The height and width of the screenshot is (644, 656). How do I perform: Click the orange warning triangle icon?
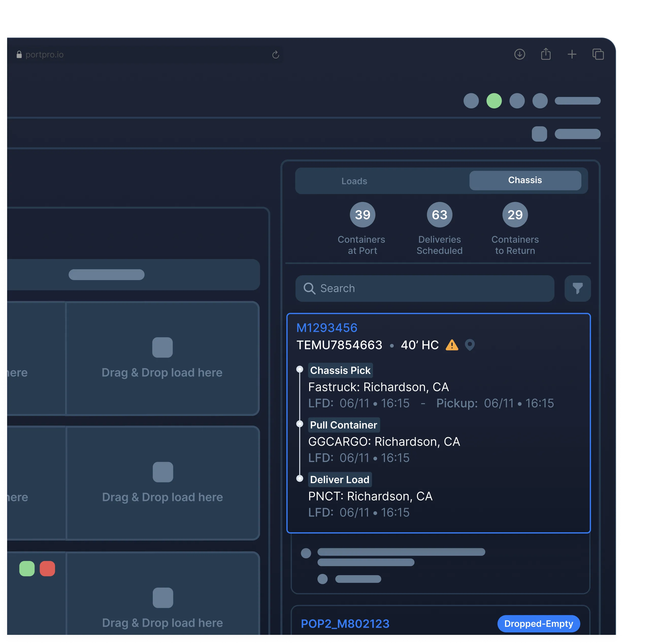[x=452, y=345]
